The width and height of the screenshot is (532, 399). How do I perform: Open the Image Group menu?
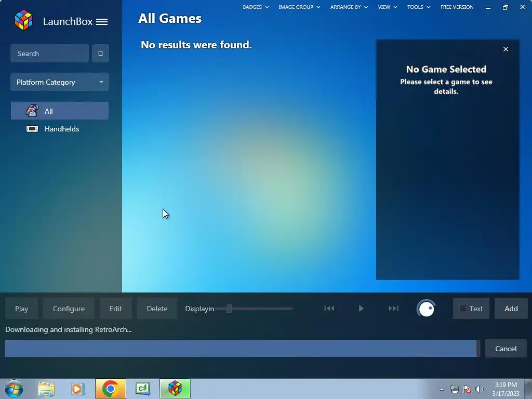coord(299,7)
